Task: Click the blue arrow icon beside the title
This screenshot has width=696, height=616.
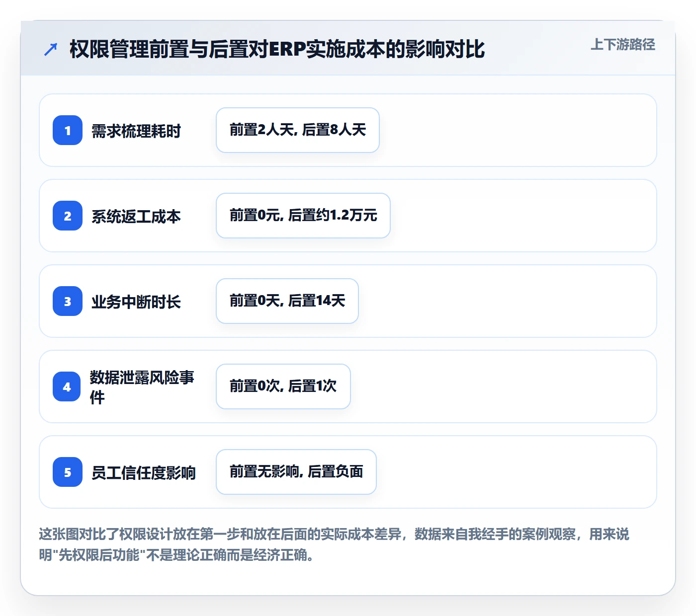Action: tap(51, 49)
